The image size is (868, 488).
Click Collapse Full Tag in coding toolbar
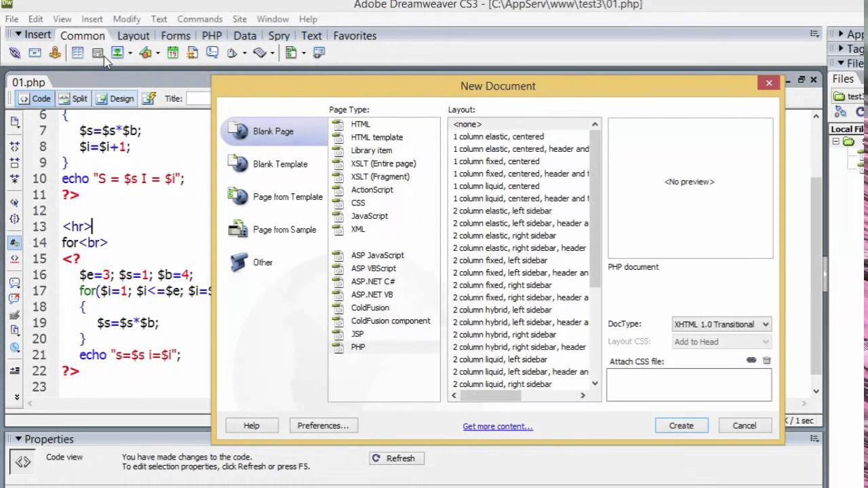pos(15,146)
